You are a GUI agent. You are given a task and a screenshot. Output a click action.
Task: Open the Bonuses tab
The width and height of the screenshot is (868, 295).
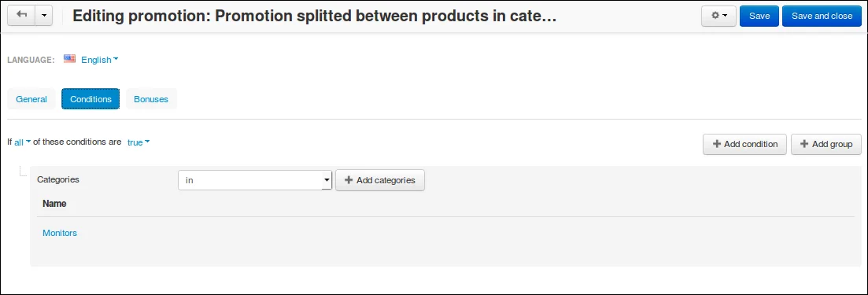tap(151, 99)
